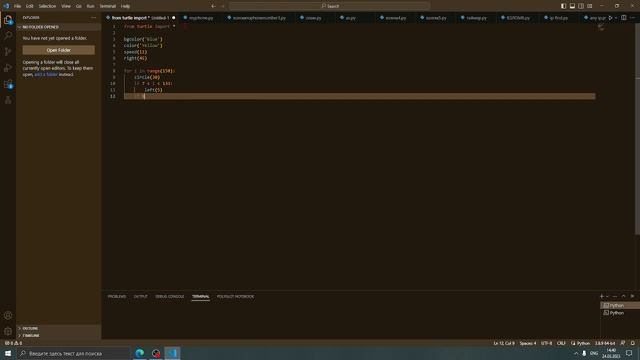The image size is (640, 360).
Task: Open the Terminal menu
Action: 108,6
